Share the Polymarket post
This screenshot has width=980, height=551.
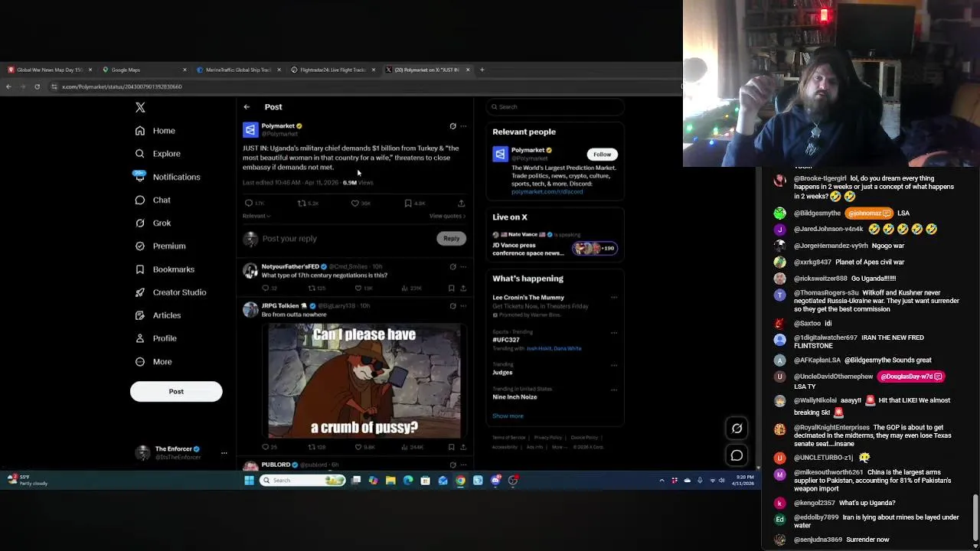point(461,203)
